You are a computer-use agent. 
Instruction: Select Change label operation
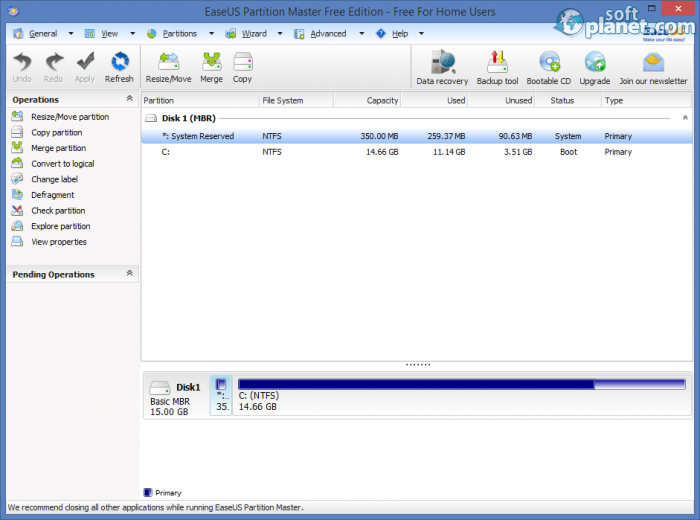point(54,179)
